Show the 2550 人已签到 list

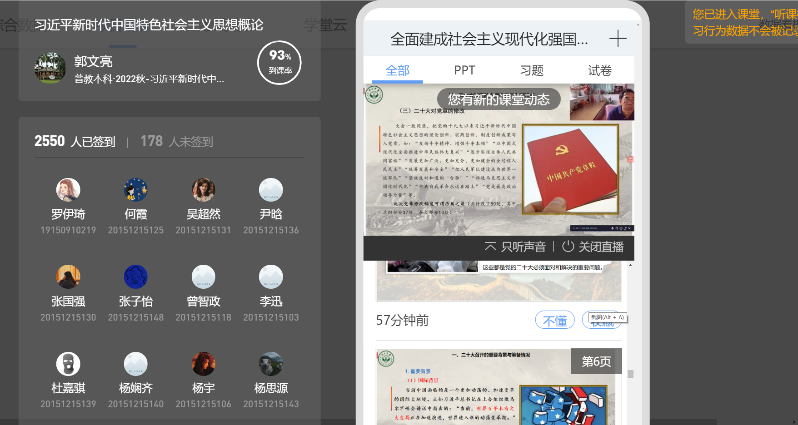pyautogui.click(x=74, y=142)
